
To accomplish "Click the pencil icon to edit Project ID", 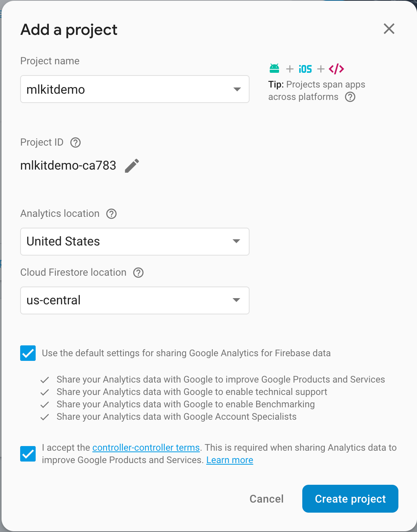I will (132, 166).
